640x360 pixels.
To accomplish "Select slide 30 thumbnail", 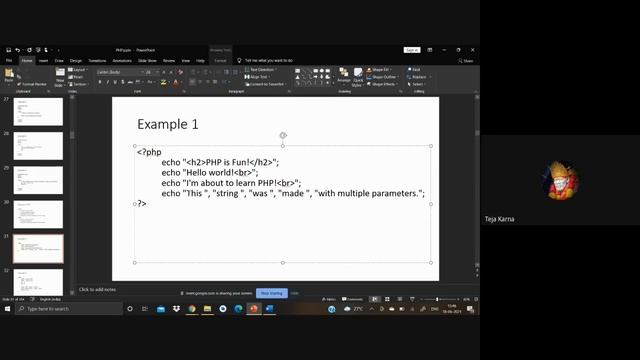I will coord(38,214).
